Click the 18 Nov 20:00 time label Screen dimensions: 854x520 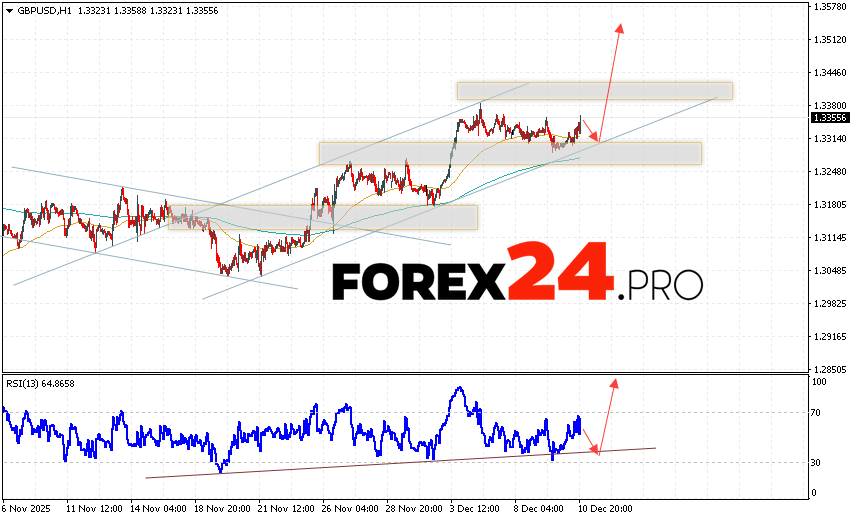pyautogui.click(x=222, y=509)
